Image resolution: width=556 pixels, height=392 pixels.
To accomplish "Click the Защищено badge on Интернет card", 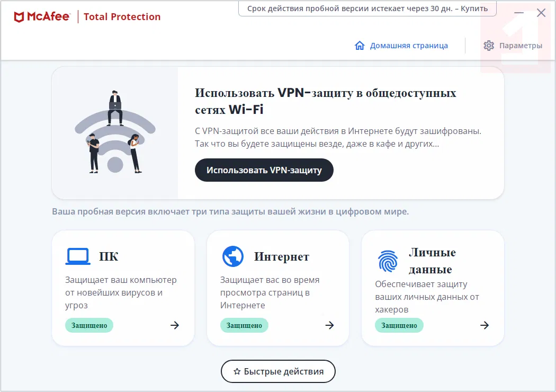I will (244, 325).
